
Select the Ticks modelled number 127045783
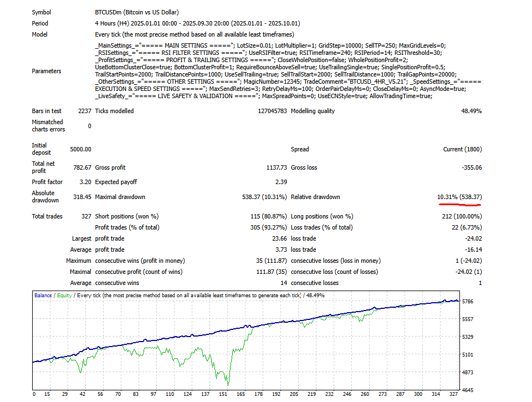[x=264, y=111]
